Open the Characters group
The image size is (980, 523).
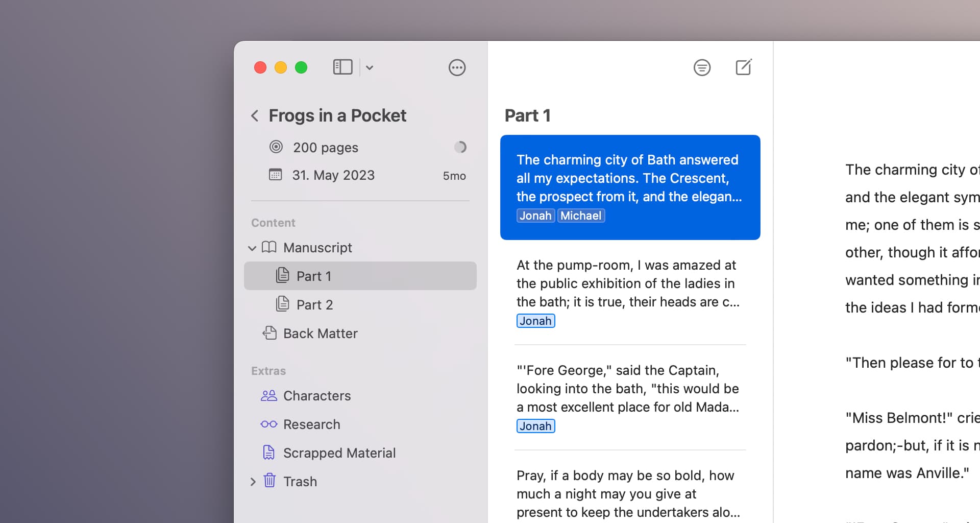coord(316,396)
